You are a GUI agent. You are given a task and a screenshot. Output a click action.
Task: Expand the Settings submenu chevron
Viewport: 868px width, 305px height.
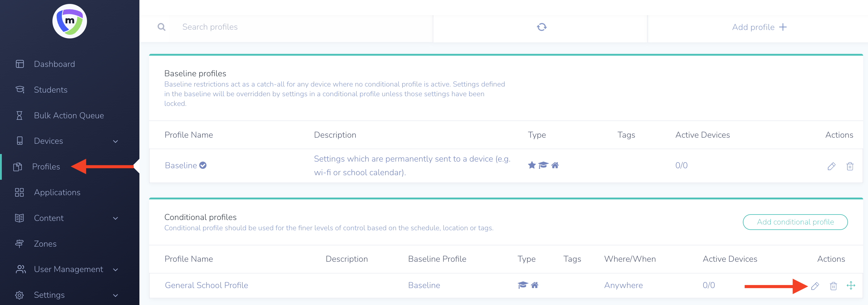(x=115, y=295)
